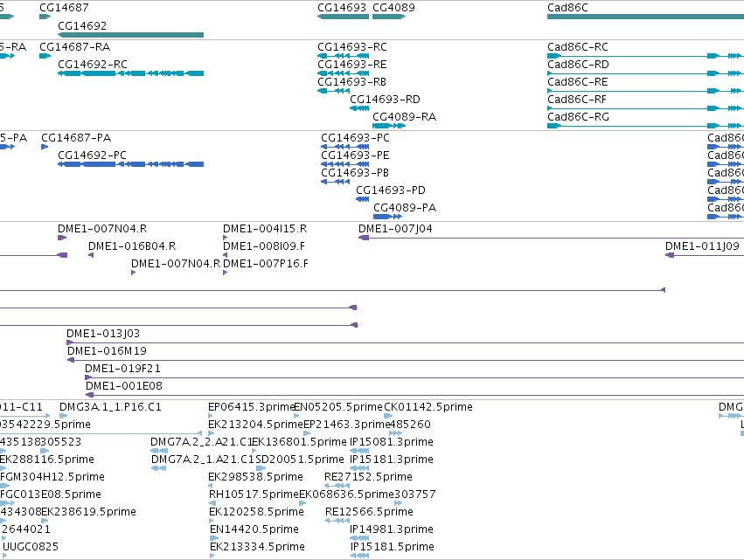Viewport: 744px width, 560px height.
Task: Click EST label RH10517.5prime
Action: (254, 495)
